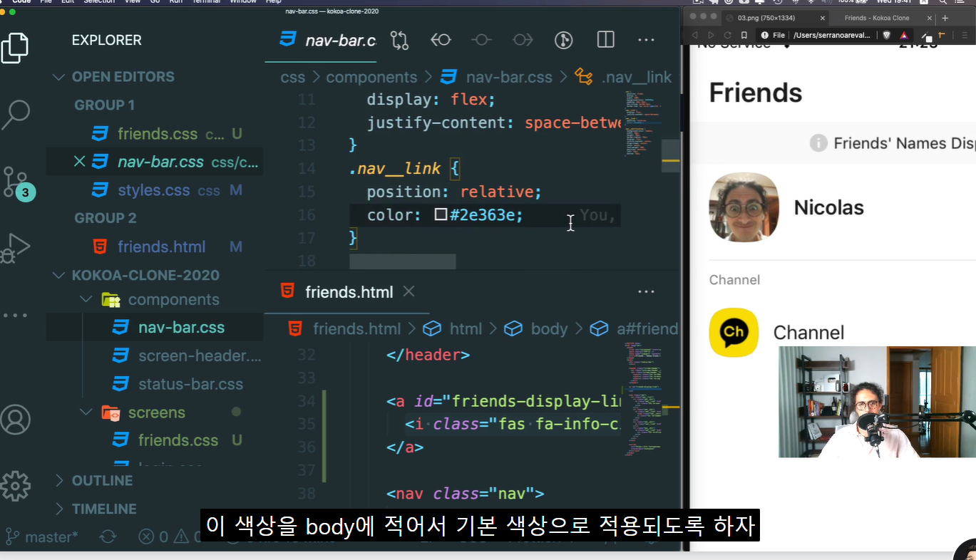The width and height of the screenshot is (976, 560).
Task: Switch to the 03.png browser tab
Action: point(775,18)
